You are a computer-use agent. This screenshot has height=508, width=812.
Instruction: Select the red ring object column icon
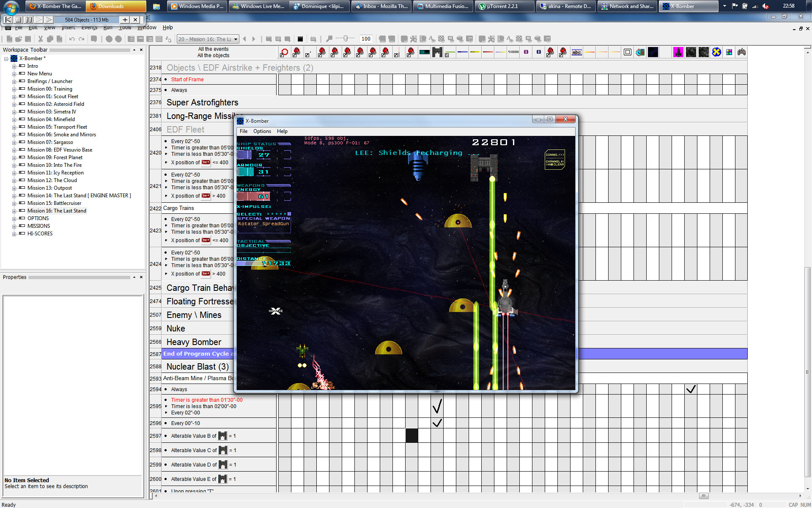point(284,52)
